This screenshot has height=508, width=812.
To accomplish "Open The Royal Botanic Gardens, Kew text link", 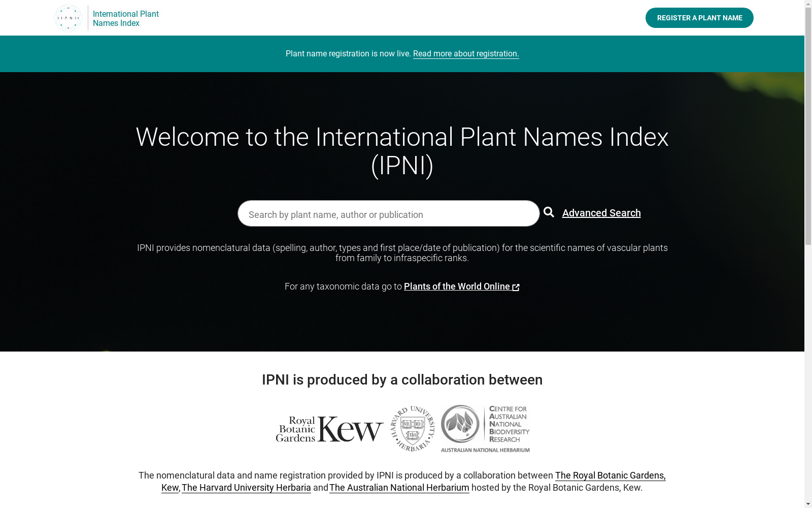I will pyautogui.click(x=610, y=475).
